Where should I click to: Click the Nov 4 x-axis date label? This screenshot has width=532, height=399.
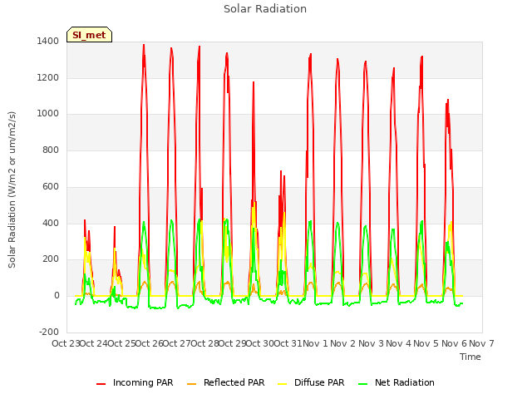pyautogui.click(x=398, y=343)
